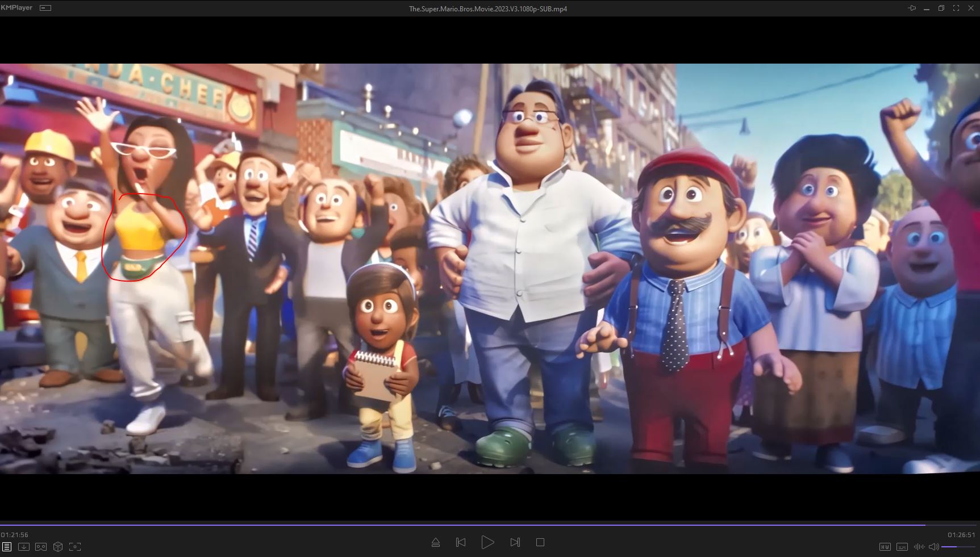Open the playlist panel icon
Screen dimensions: 980x557
tap(7, 547)
